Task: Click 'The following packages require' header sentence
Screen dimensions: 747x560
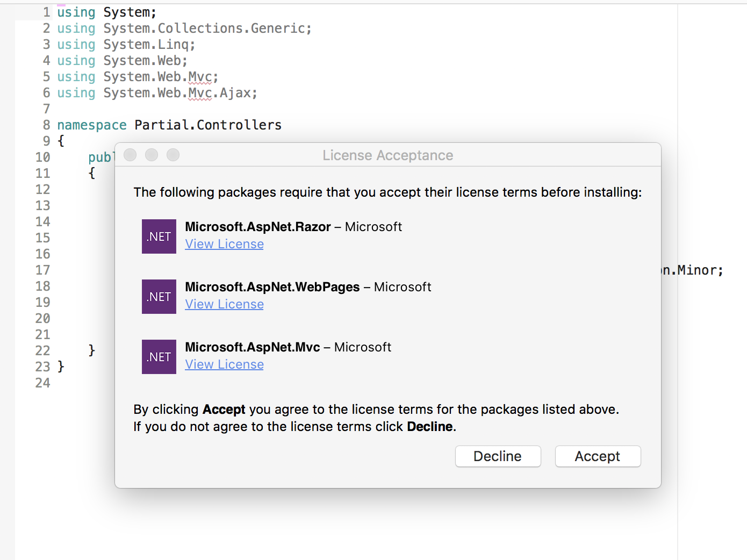Action: 387,192
